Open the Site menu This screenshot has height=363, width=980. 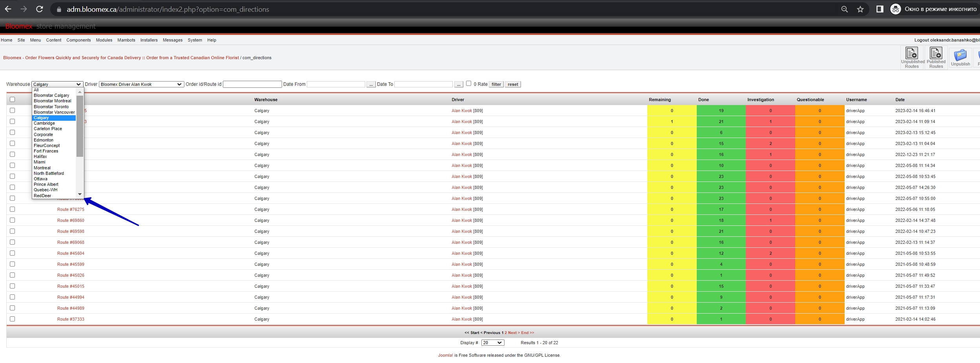(21, 40)
